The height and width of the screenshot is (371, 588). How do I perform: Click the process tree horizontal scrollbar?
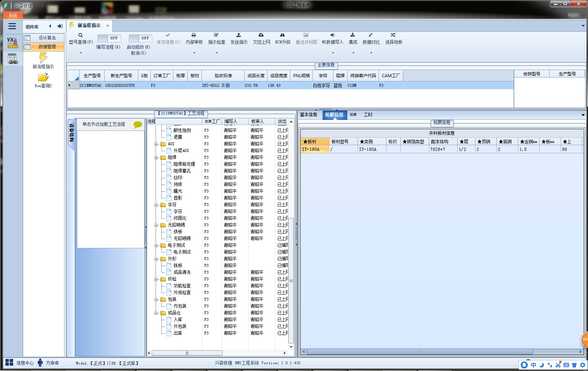pyautogui.click(x=187, y=353)
